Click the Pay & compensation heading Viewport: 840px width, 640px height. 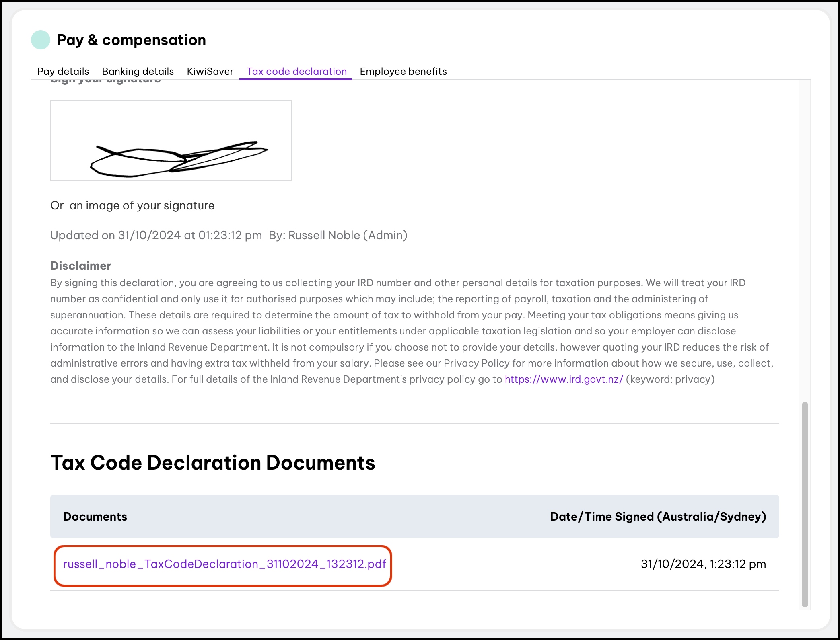point(131,40)
